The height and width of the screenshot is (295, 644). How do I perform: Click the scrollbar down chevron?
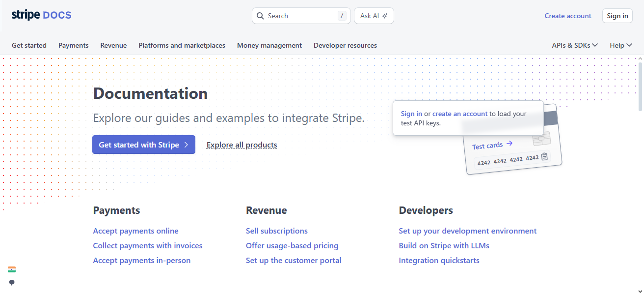[x=640, y=290]
